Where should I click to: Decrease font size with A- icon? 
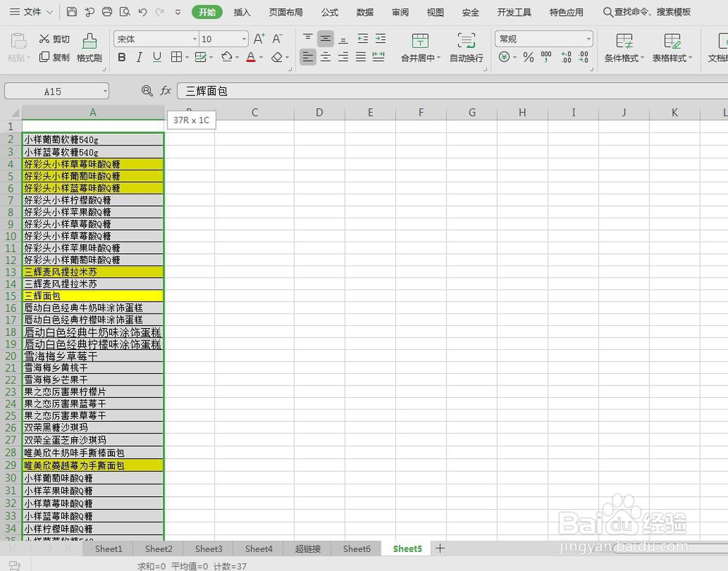click(277, 39)
